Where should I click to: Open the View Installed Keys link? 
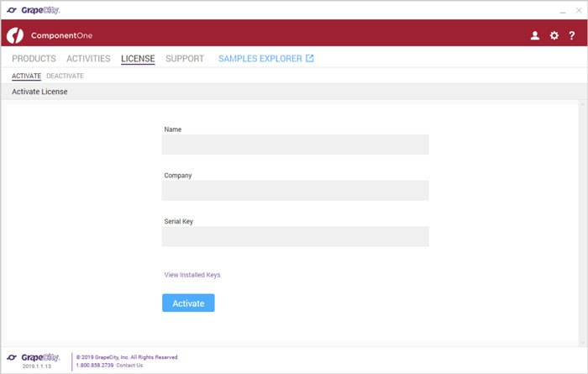point(192,275)
